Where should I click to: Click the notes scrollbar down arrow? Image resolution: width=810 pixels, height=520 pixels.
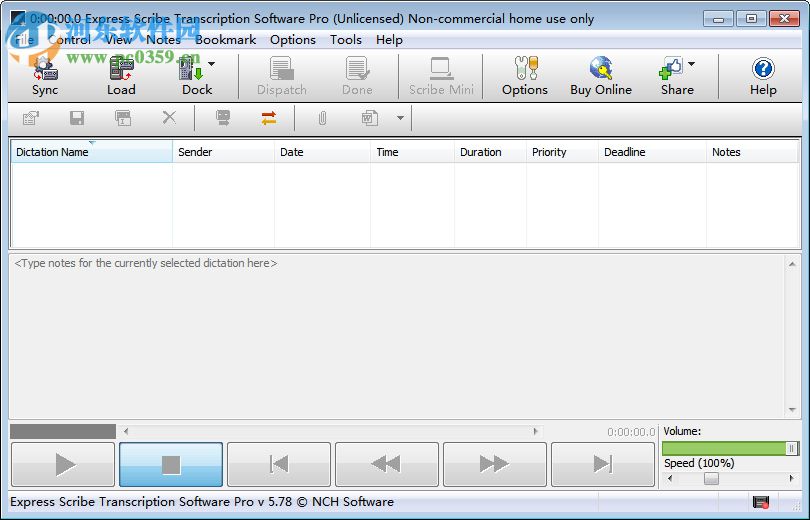(x=792, y=410)
